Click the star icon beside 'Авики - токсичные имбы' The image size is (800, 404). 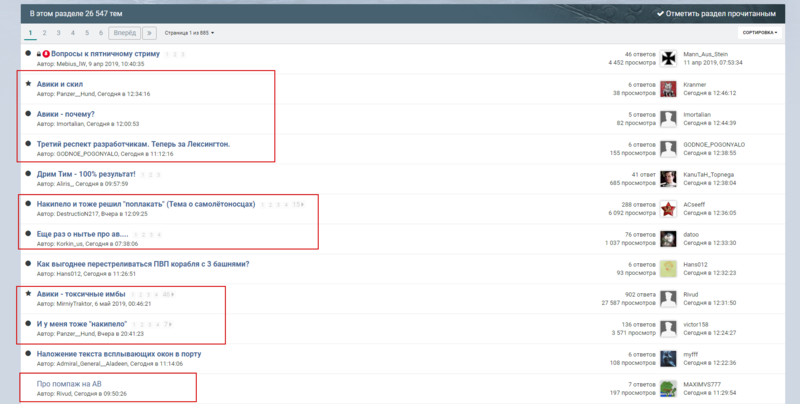(x=28, y=294)
